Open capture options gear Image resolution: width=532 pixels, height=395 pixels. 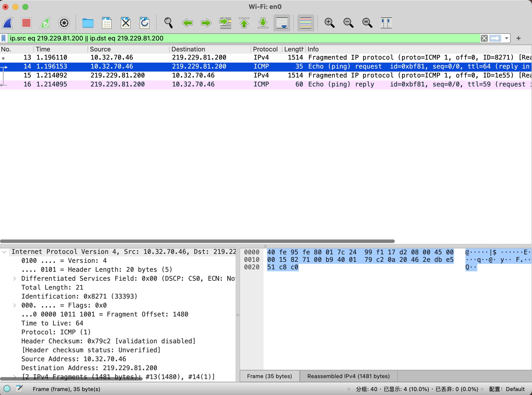coord(64,23)
